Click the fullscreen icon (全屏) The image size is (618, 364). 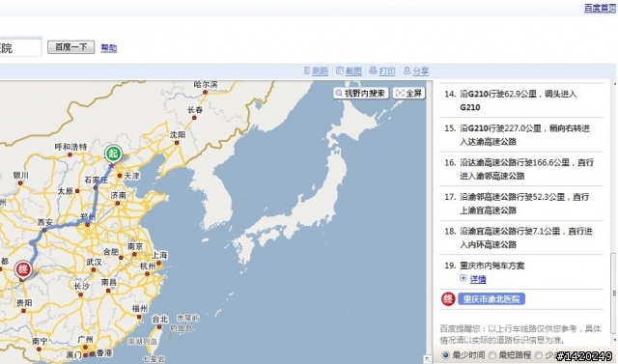[x=400, y=93]
